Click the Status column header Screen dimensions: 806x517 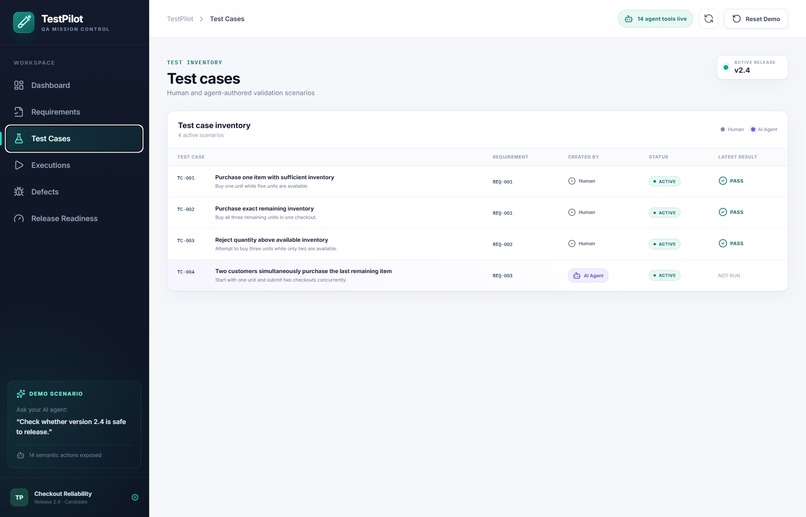tap(658, 157)
